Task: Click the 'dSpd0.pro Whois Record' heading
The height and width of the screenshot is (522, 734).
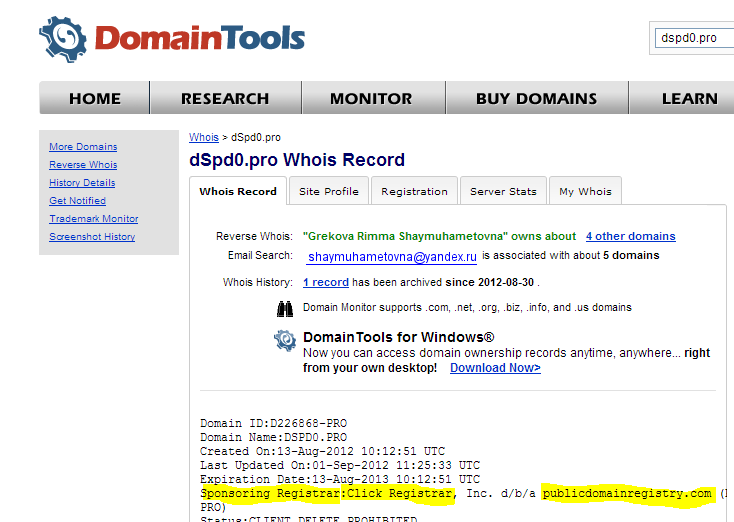Action: click(x=297, y=160)
